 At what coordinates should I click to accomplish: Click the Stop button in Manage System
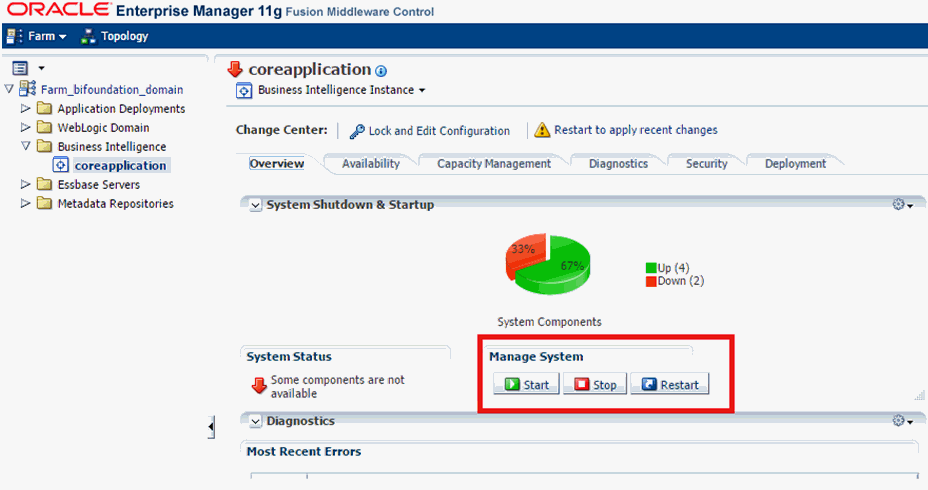(595, 384)
